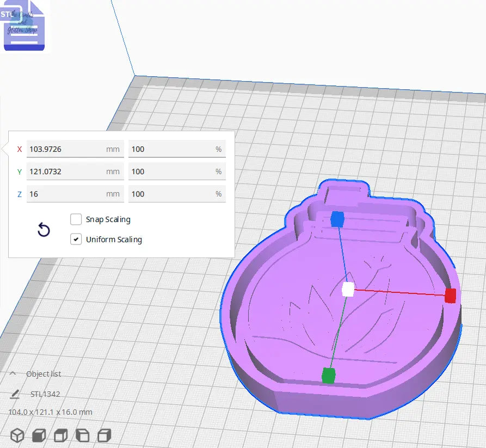This screenshot has height=448, width=486.
Task: Enable Snap Scaling
Action: pos(76,219)
